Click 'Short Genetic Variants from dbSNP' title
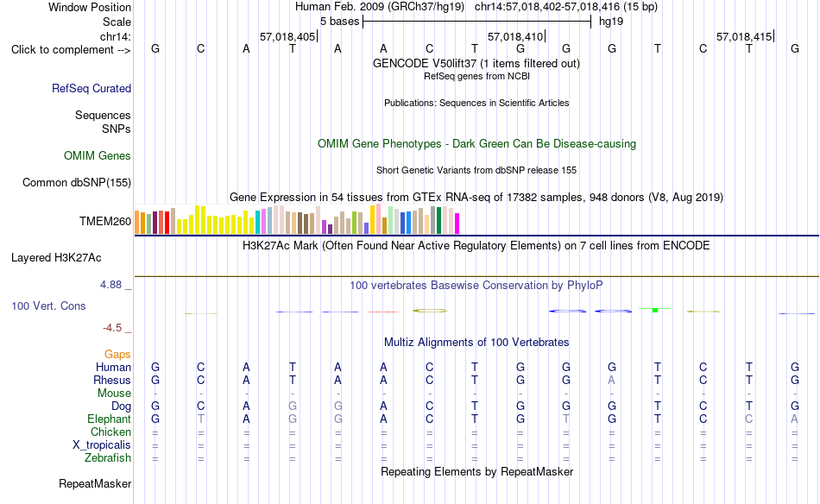 pyautogui.click(x=476, y=170)
